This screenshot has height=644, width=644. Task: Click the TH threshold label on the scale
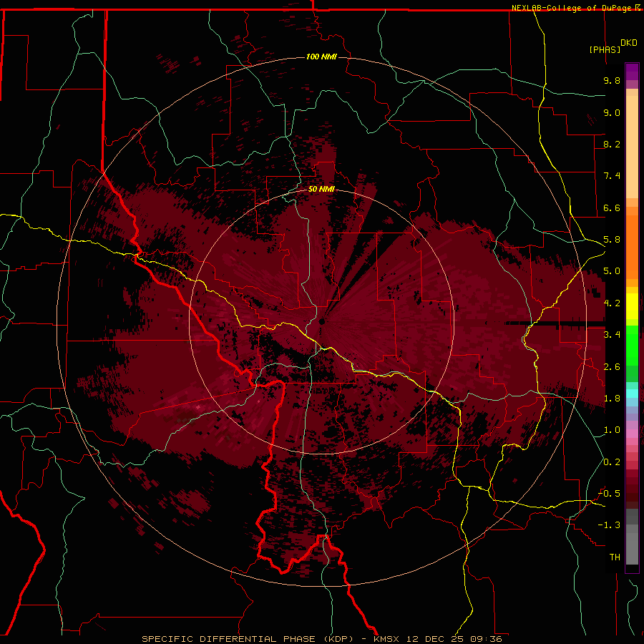(615, 557)
